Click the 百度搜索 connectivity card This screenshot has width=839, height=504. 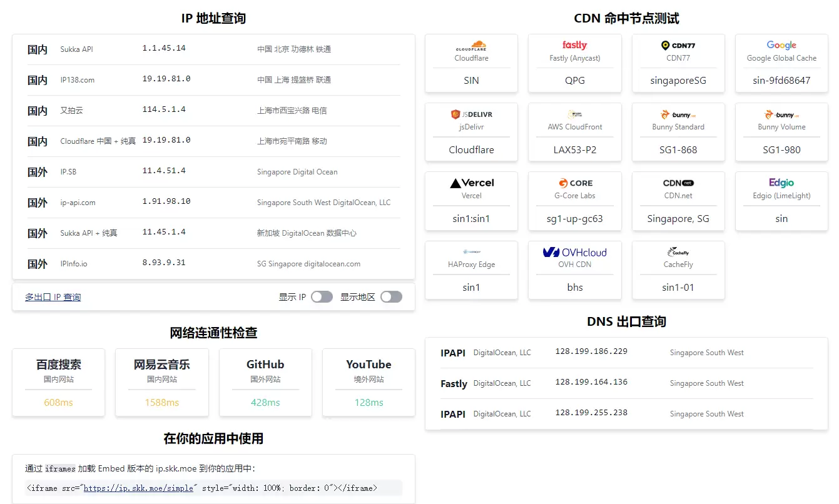tap(58, 383)
